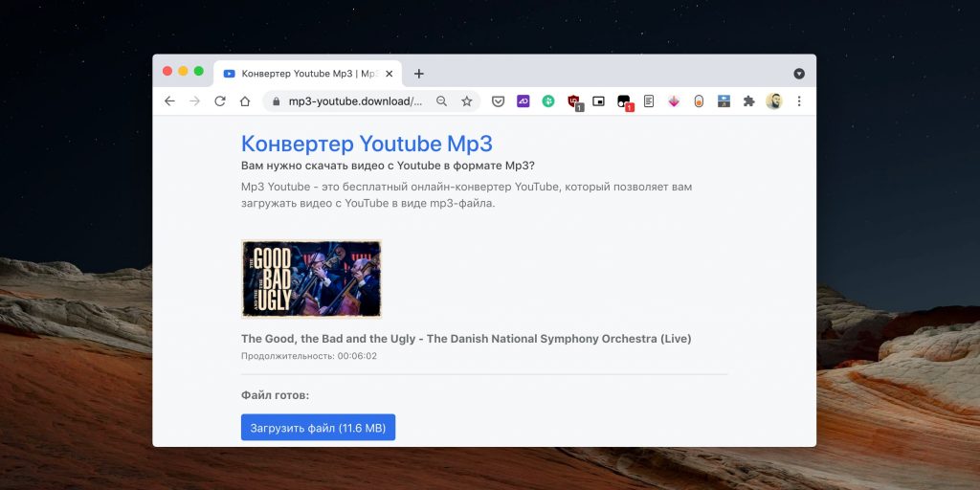Open the reader document extension icon
This screenshot has height=490, width=980.
(649, 101)
